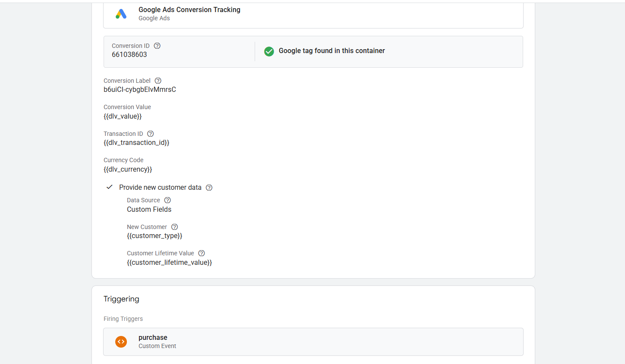The image size is (625, 364).
Task: Click the Google Ads logo icon
Action: click(x=121, y=14)
